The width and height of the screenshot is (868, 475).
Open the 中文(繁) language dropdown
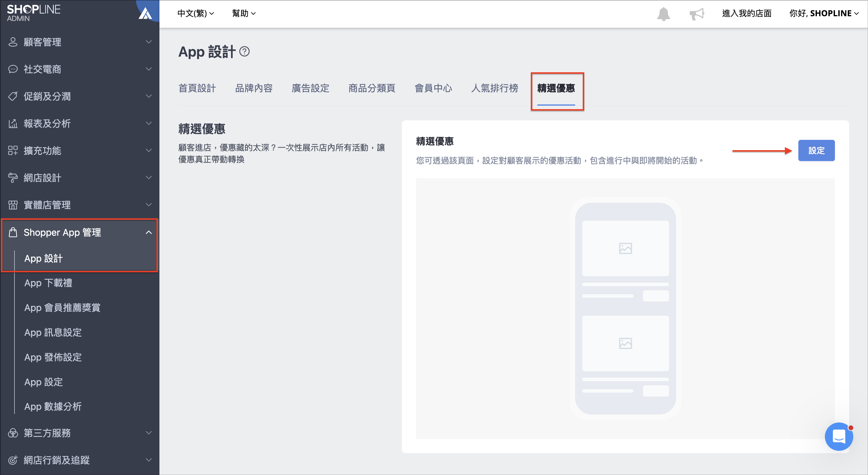click(x=195, y=14)
